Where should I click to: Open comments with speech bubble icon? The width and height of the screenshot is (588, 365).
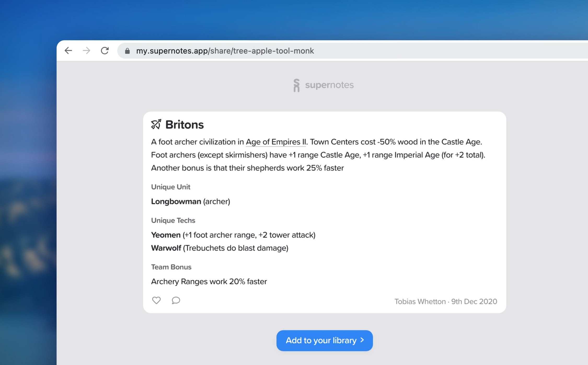pos(176,300)
